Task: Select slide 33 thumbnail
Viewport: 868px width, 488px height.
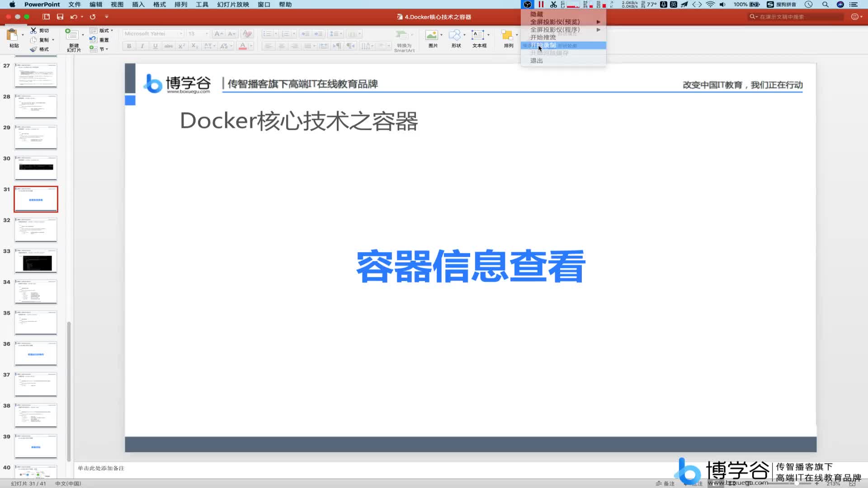Action: click(36, 261)
